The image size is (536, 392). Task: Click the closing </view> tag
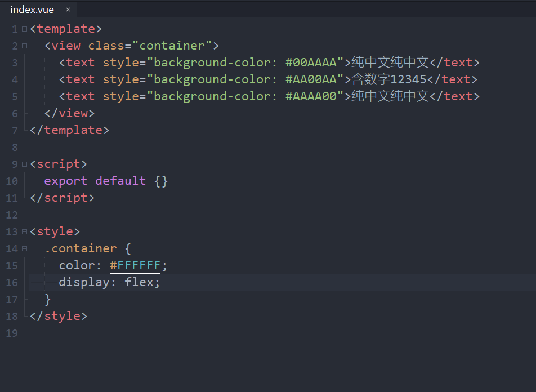pyautogui.click(x=69, y=114)
